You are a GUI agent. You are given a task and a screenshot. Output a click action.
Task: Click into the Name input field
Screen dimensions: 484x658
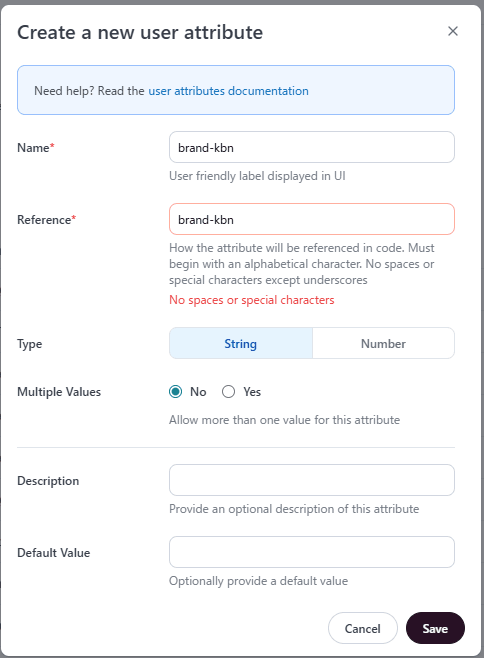[312, 147]
